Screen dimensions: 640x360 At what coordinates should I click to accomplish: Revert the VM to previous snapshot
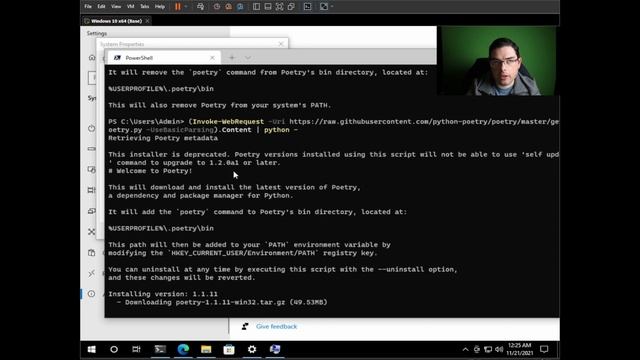[229, 7]
